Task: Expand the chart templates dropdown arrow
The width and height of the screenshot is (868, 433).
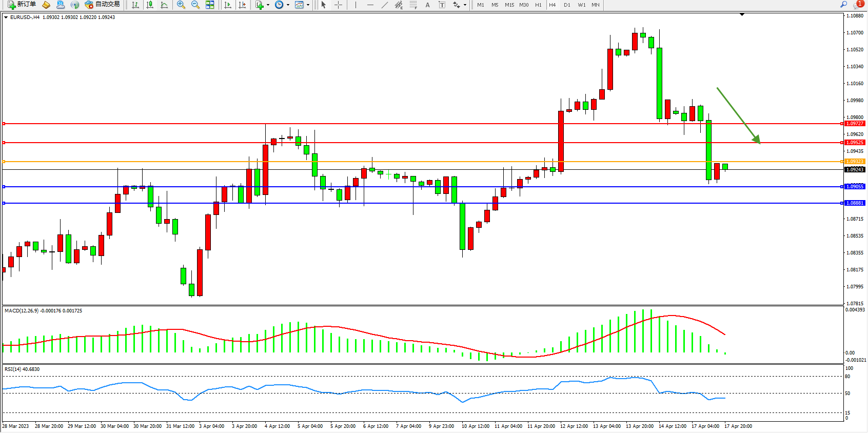Action: point(308,5)
